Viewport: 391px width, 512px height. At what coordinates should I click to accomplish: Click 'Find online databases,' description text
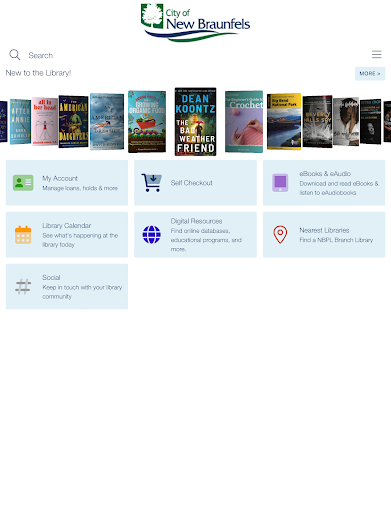200,231
